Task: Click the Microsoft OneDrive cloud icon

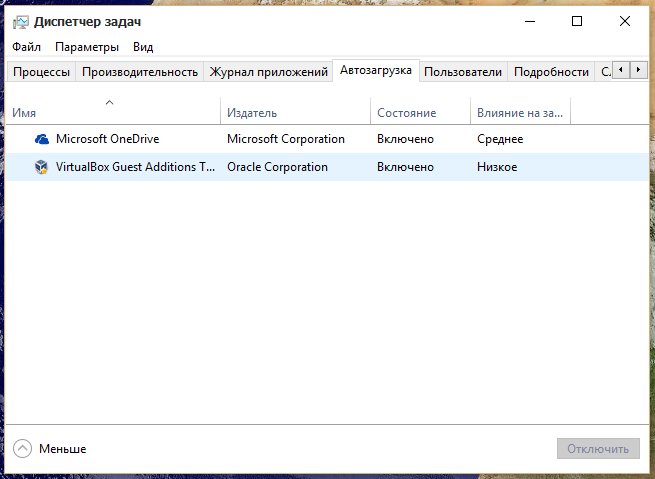Action: [x=41, y=139]
